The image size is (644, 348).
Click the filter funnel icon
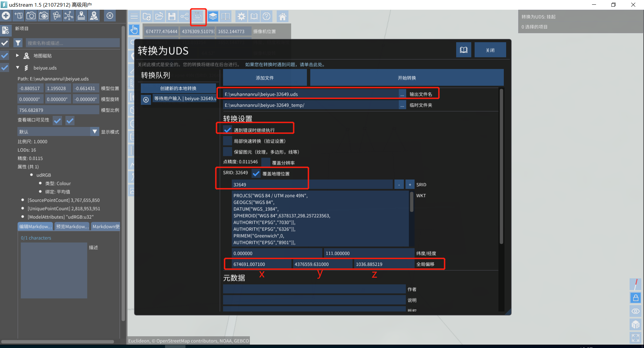18,43
